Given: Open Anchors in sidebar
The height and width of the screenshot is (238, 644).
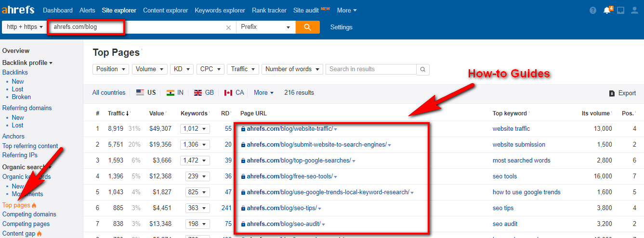Looking at the screenshot, I should [x=14, y=137].
